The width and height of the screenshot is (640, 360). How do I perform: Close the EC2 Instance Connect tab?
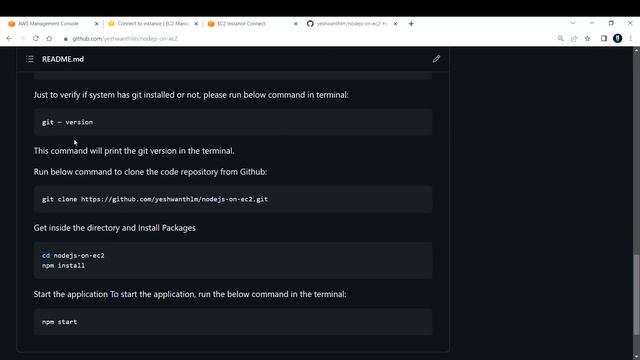[296, 24]
